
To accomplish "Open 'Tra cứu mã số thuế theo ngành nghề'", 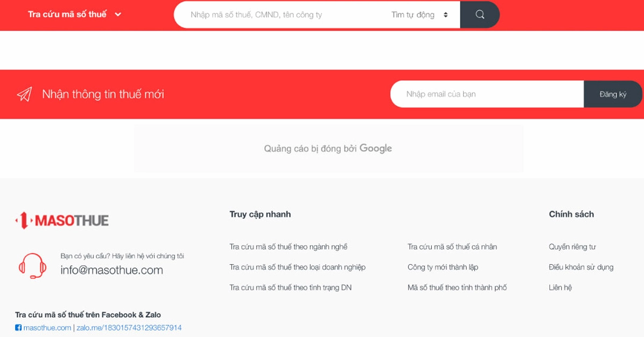I will click(288, 247).
